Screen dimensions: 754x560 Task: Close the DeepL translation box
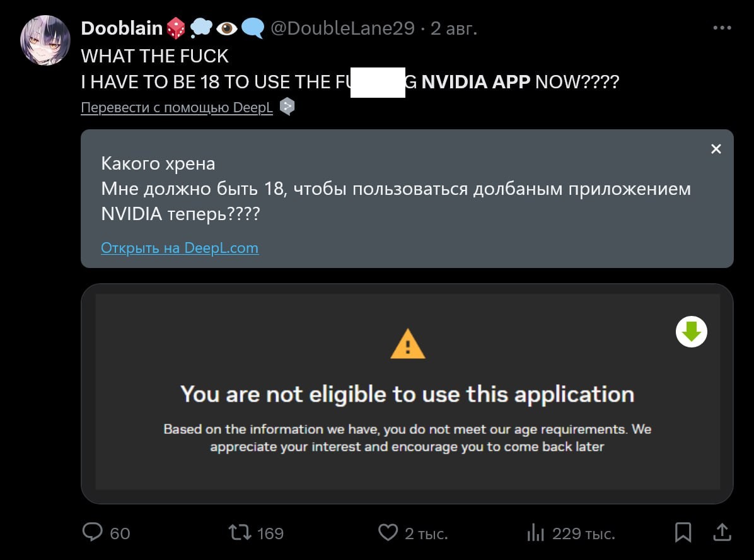click(x=716, y=149)
